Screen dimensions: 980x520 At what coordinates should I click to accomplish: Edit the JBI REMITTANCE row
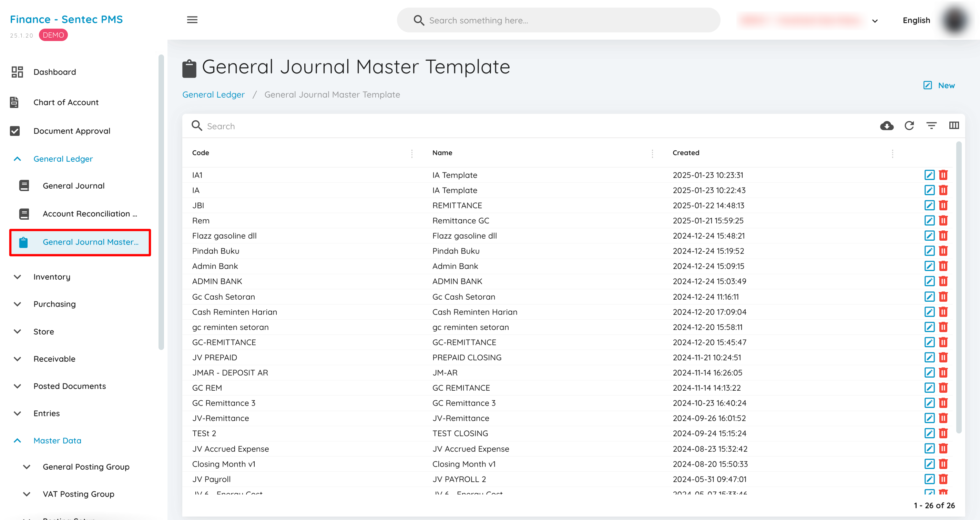(x=929, y=205)
